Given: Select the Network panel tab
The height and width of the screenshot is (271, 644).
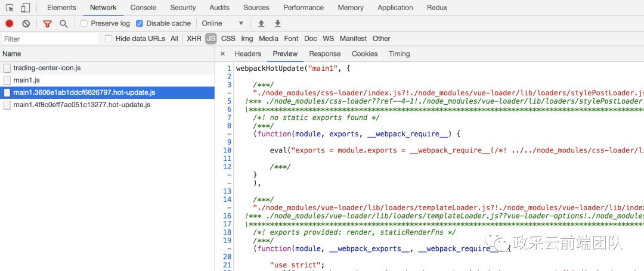Looking at the screenshot, I should coord(103,7).
